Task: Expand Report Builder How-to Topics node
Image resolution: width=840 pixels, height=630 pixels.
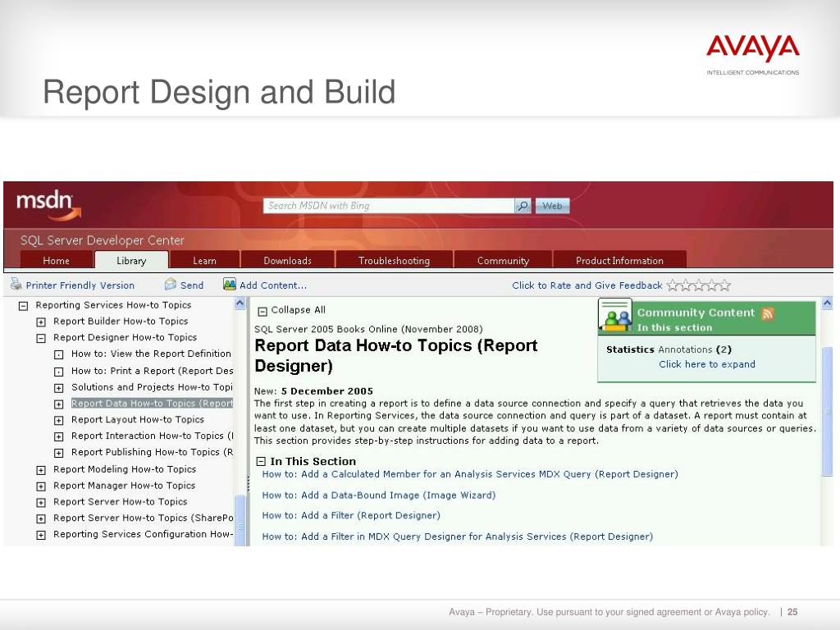Action: click(41, 322)
